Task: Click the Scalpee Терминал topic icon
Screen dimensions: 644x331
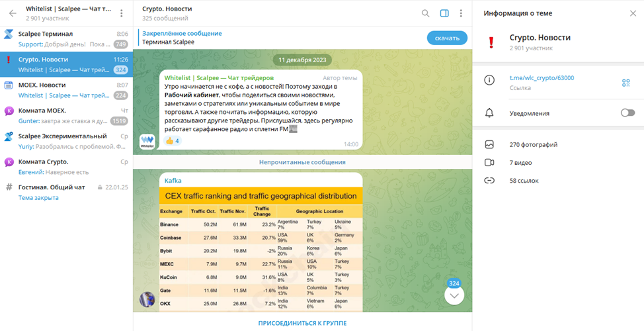Action: [x=9, y=34]
